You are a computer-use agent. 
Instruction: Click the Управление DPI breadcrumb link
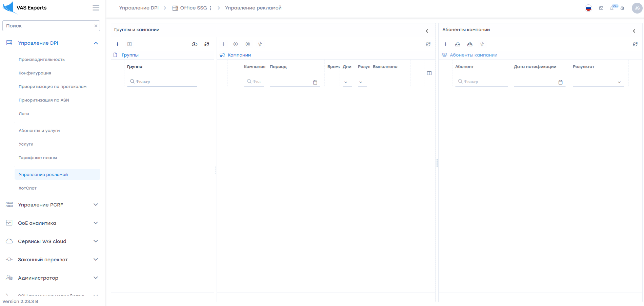[x=139, y=8]
